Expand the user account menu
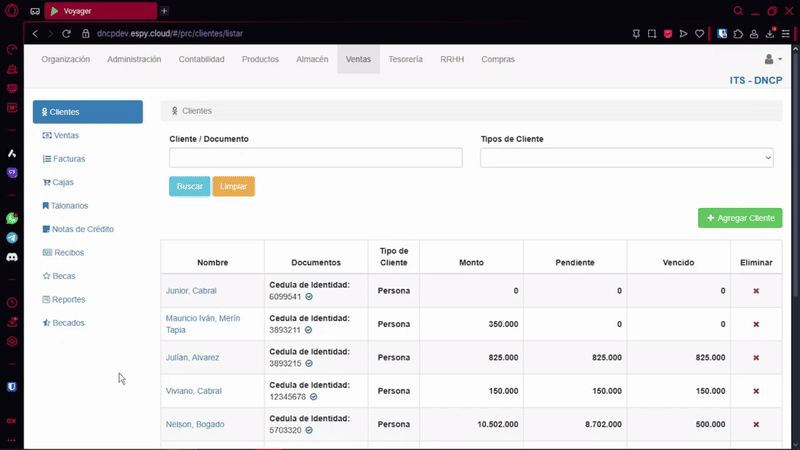 point(772,60)
